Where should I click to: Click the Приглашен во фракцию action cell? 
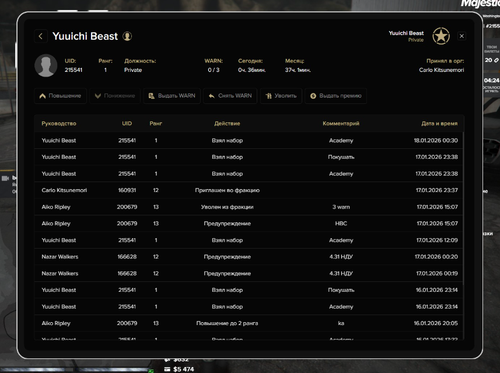(227, 190)
